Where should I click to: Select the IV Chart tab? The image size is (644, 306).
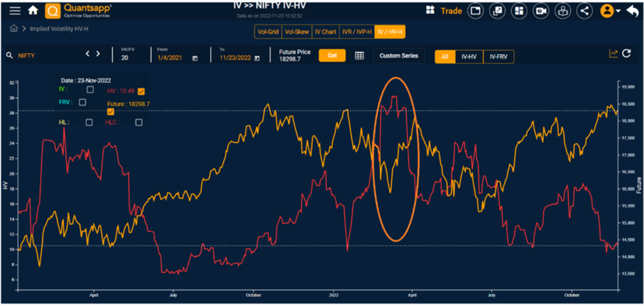325,31
